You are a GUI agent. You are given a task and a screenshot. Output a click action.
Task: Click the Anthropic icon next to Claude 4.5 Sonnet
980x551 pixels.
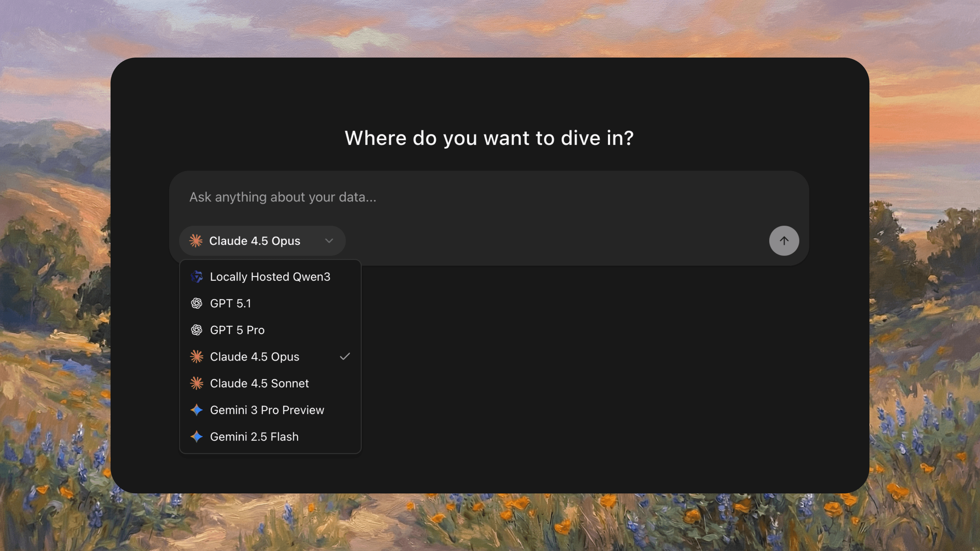click(x=196, y=383)
